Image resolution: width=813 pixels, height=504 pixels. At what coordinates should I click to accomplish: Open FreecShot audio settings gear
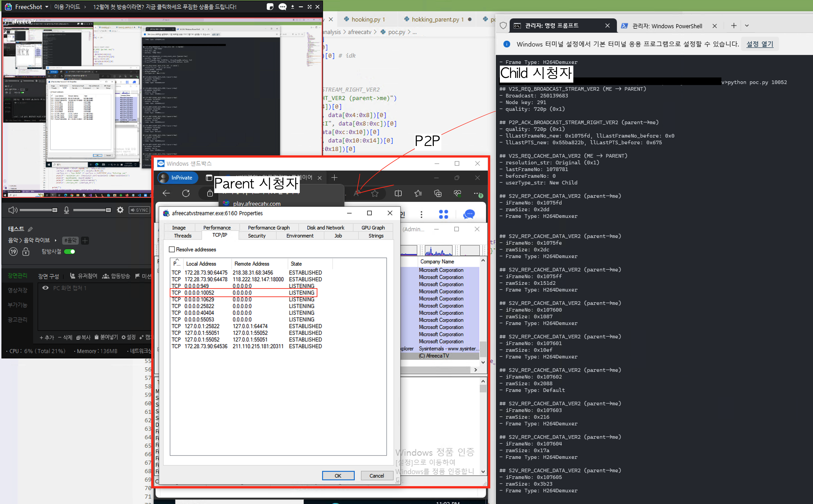(120, 210)
